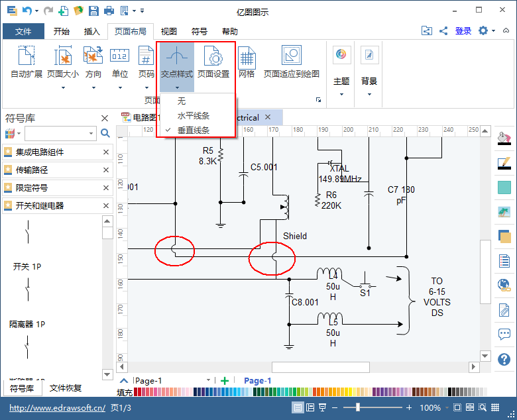
Task: Expand Background dropdown arrow
Action: click(x=369, y=95)
